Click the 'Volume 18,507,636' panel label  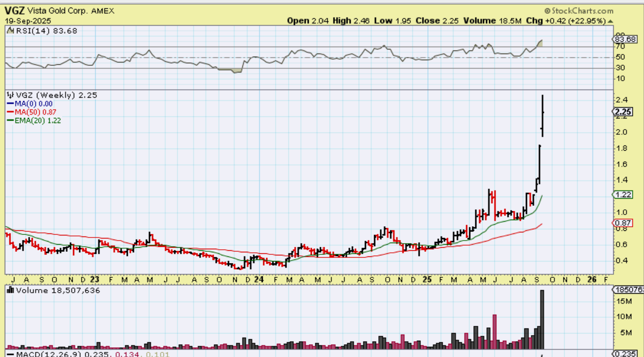tap(58, 291)
